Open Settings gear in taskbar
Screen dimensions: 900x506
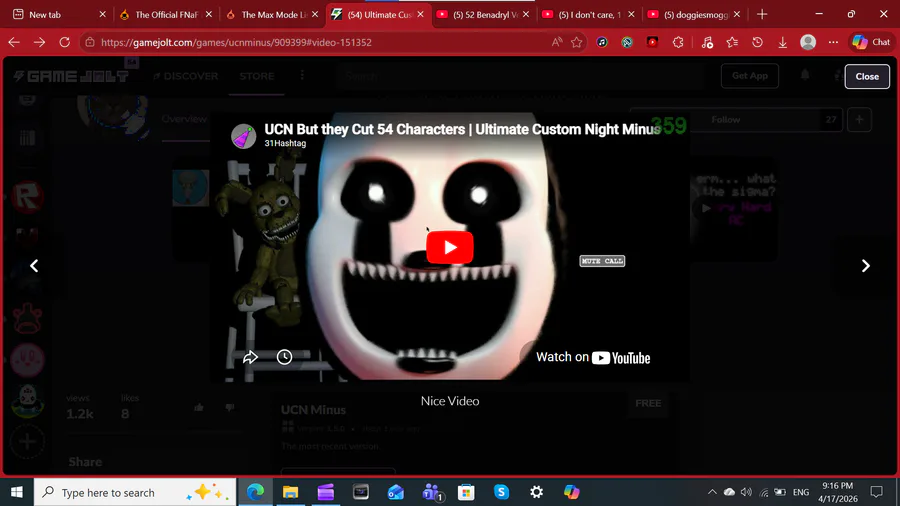[536, 492]
